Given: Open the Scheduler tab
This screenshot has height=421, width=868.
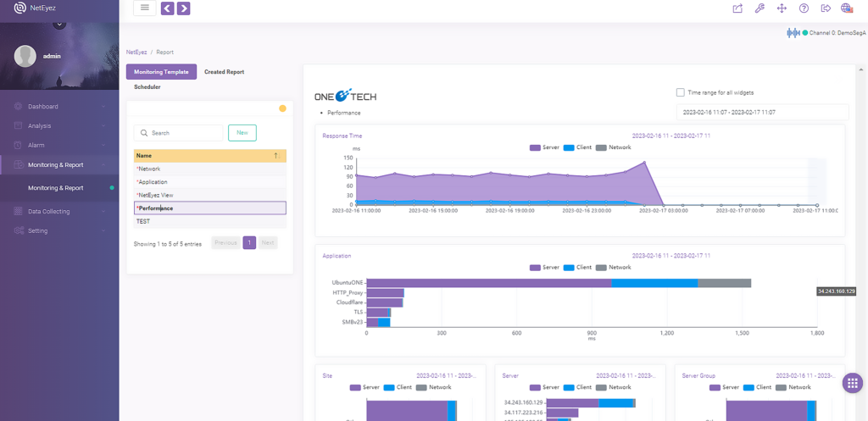Looking at the screenshot, I should (147, 87).
